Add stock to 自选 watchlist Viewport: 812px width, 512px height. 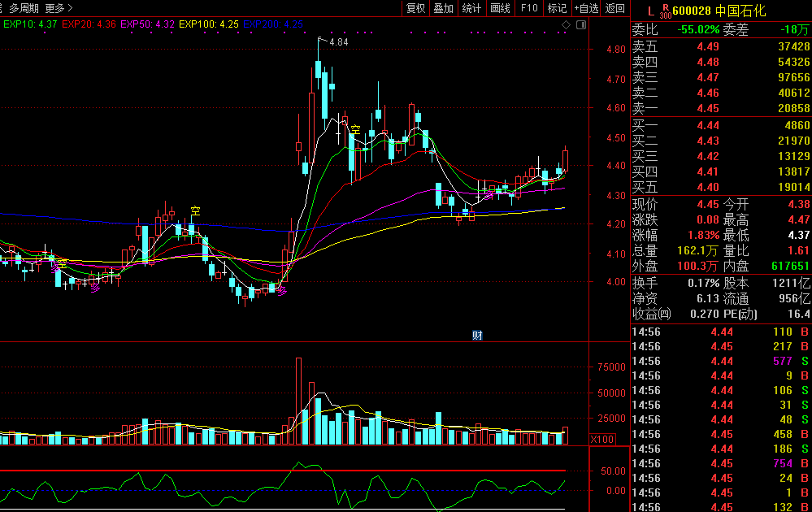[x=586, y=8]
